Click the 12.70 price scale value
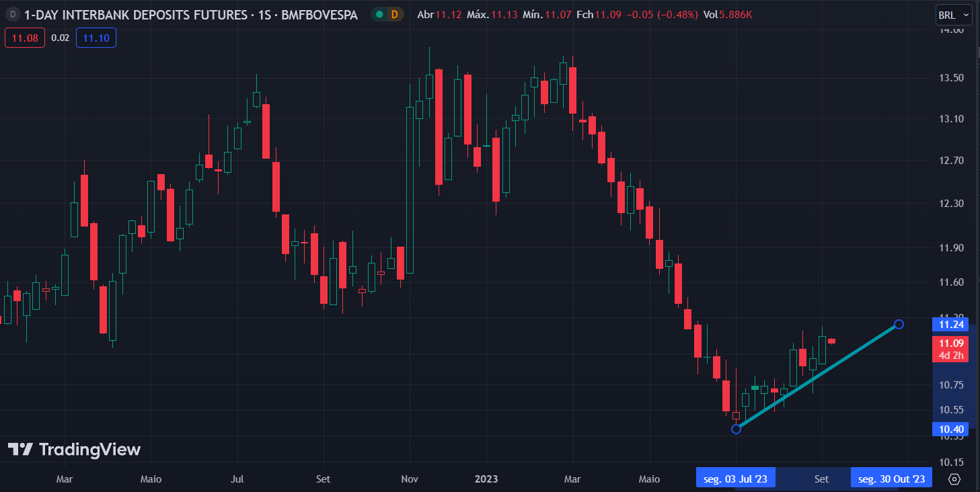Viewport: 980px width, 492px height. [x=952, y=160]
